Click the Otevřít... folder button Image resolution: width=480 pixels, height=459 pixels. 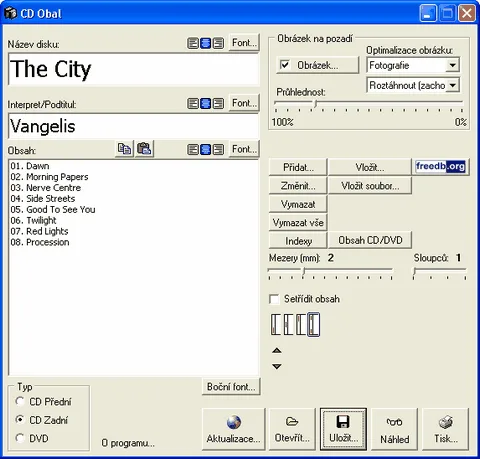coord(292,429)
